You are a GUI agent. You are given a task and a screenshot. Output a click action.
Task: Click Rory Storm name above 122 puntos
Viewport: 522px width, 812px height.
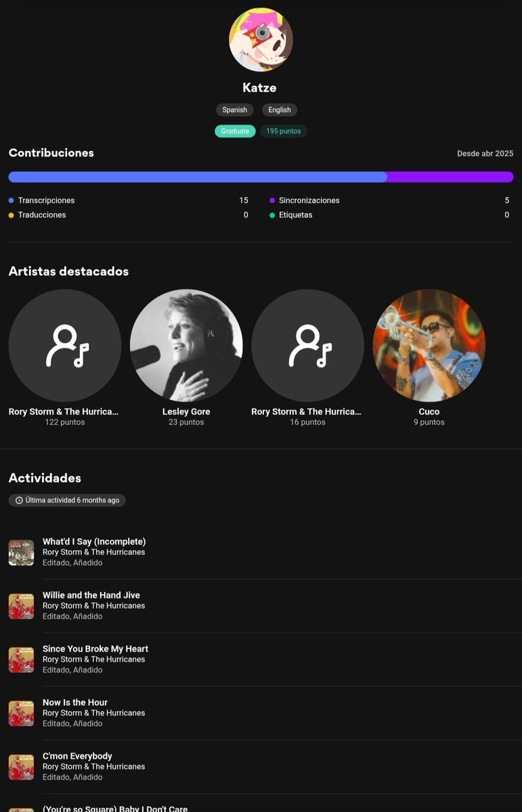(64, 411)
